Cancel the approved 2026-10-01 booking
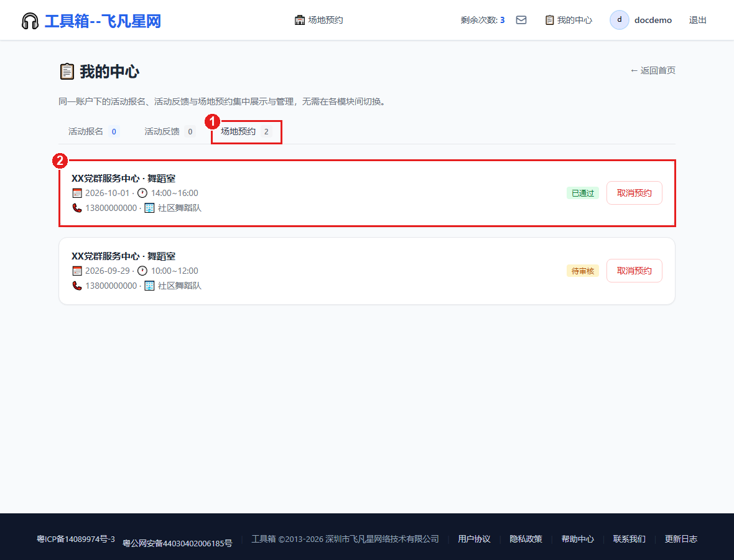Viewport: 734px width, 560px height. [634, 193]
